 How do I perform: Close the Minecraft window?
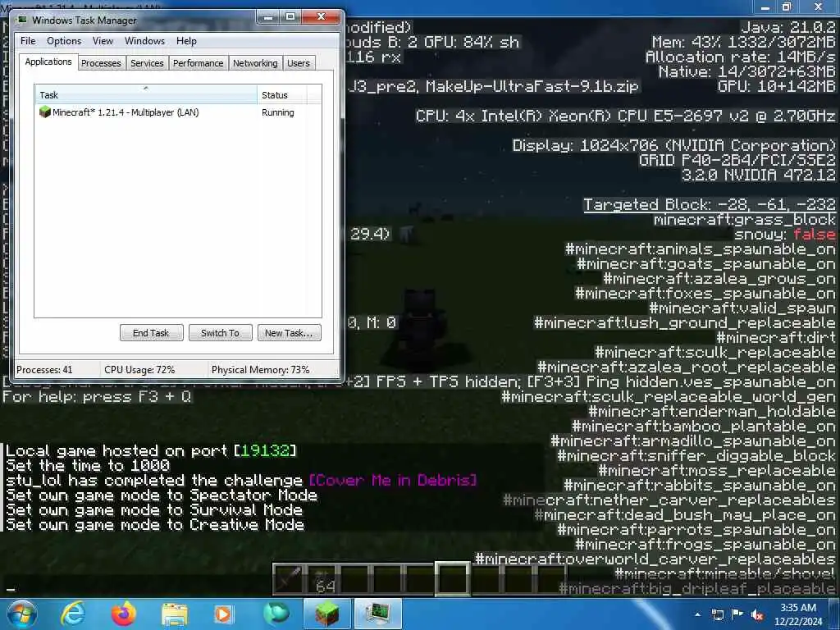point(818,7)
